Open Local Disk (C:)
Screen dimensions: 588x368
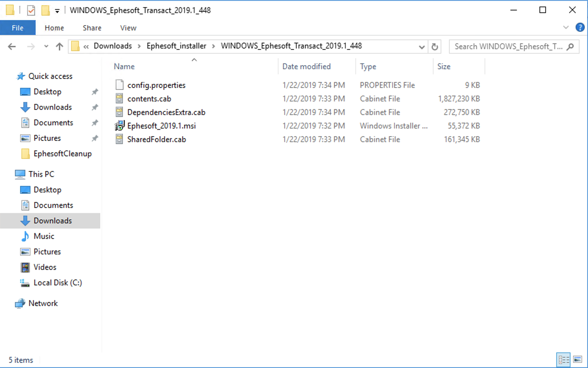point(58,283)
